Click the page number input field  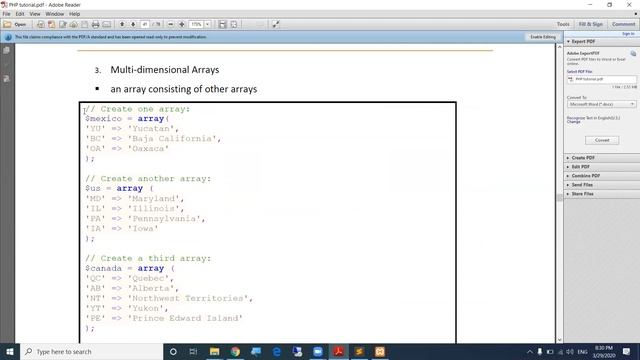[145, 24]
